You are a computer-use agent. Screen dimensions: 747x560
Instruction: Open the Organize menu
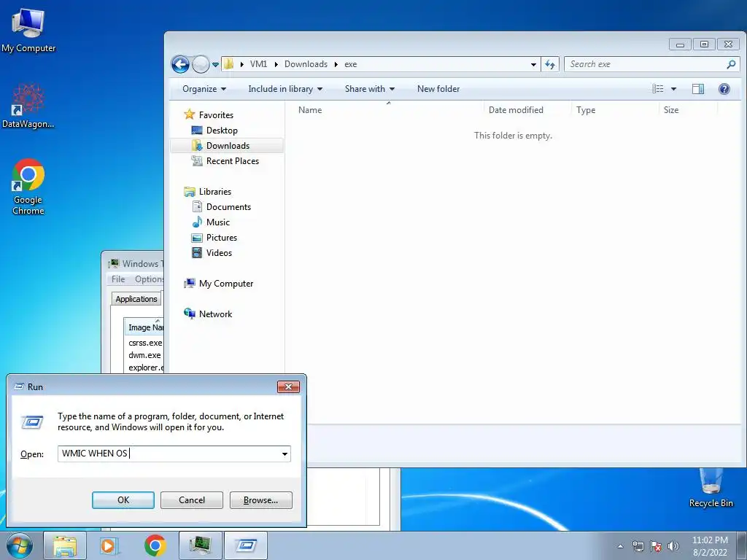point(204,89)
